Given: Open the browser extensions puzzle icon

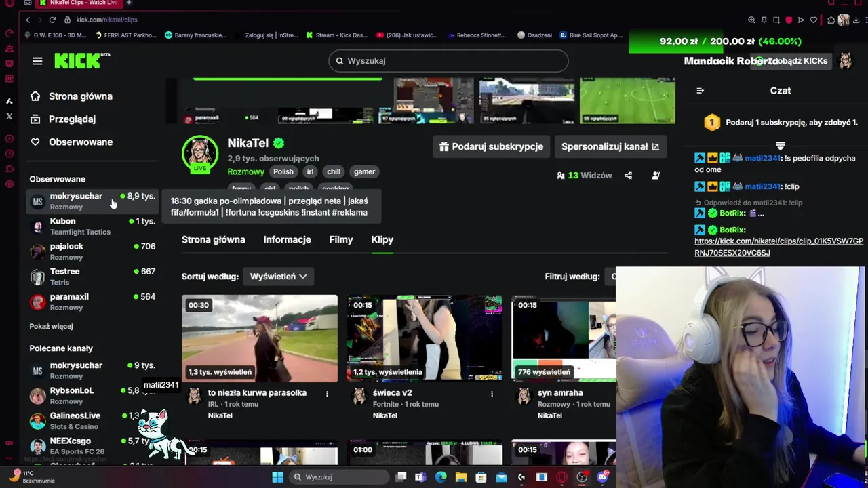Looking at the screenshot, I should [831, 20].
